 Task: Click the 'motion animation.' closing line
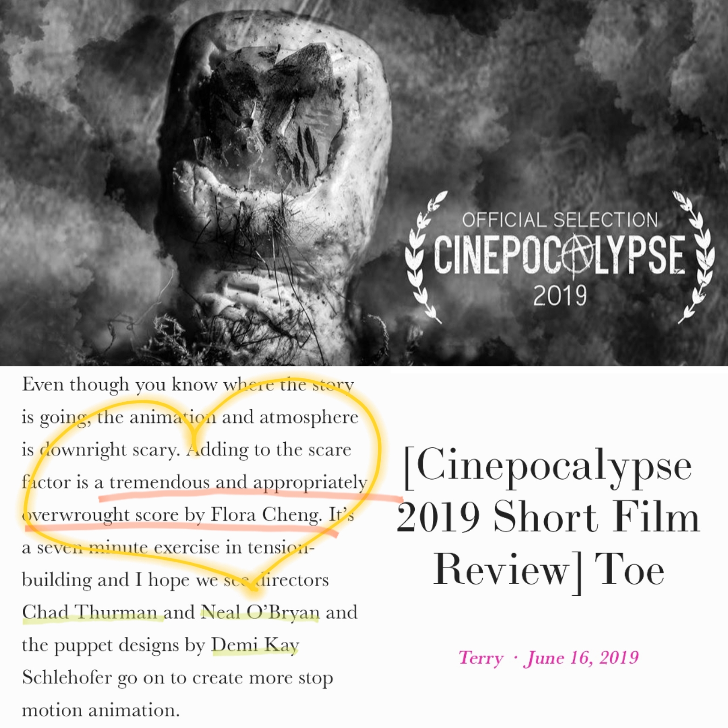tap(101, 710)
